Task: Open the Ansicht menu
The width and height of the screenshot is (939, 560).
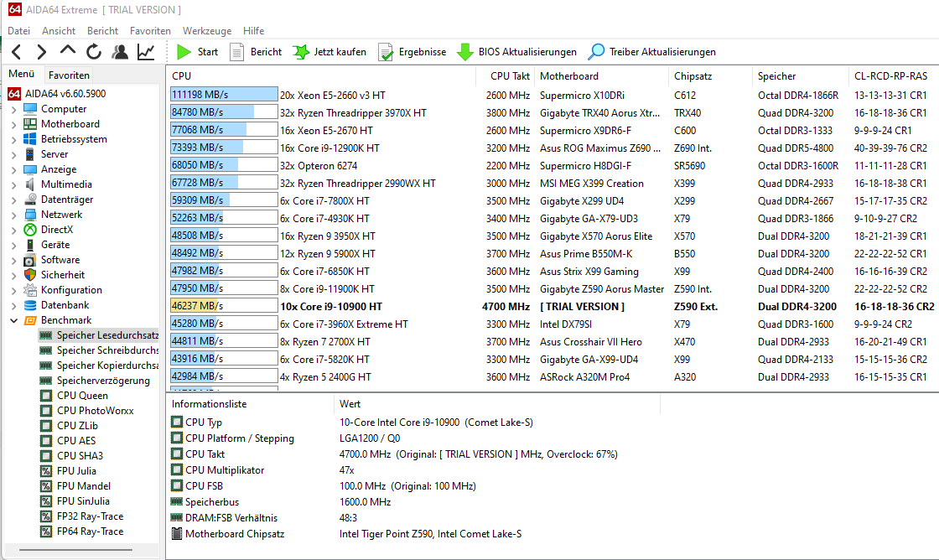Action: coord(59,30)
